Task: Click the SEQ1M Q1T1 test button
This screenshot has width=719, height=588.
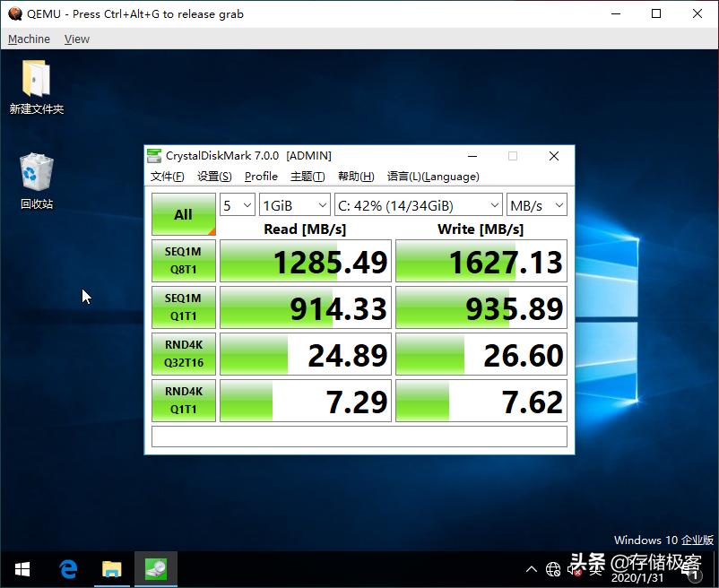Action: pos(183,307)
